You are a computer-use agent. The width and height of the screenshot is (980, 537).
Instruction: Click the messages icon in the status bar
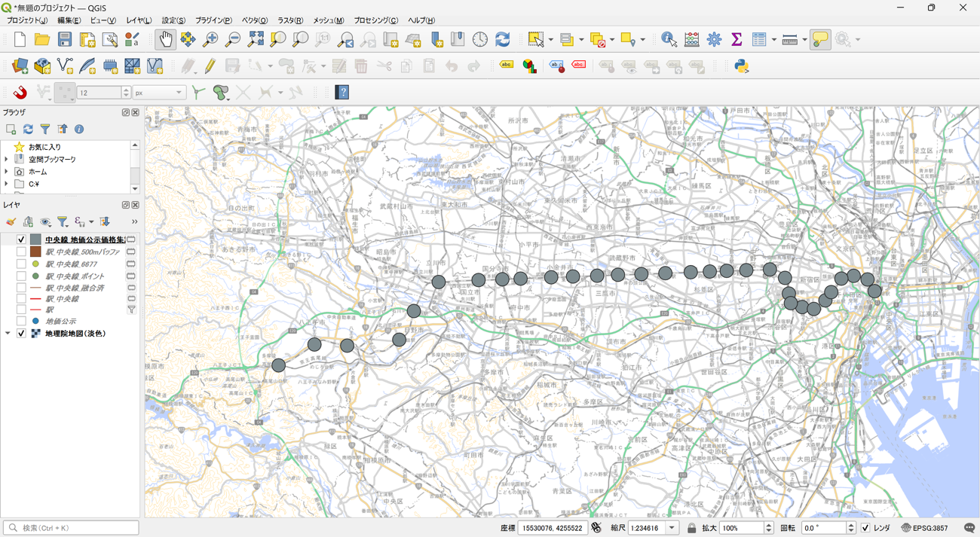point(969,528)
